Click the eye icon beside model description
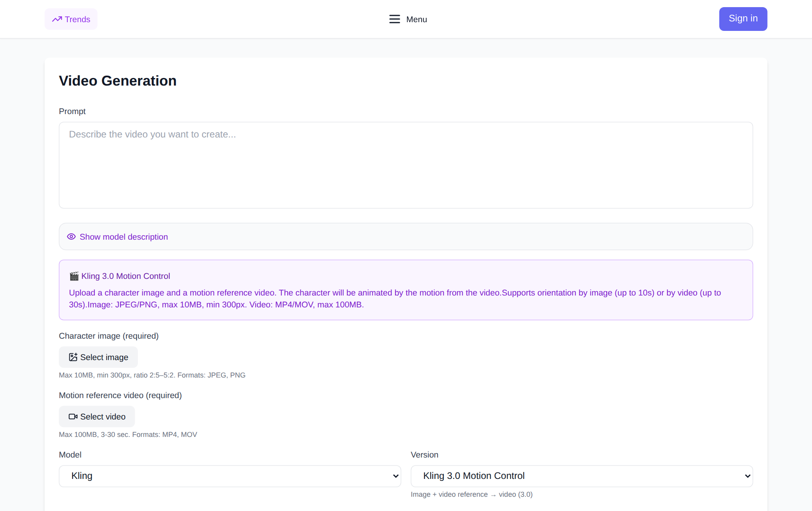The height and width of the screenshot is (511, 812). click(71, 236)
